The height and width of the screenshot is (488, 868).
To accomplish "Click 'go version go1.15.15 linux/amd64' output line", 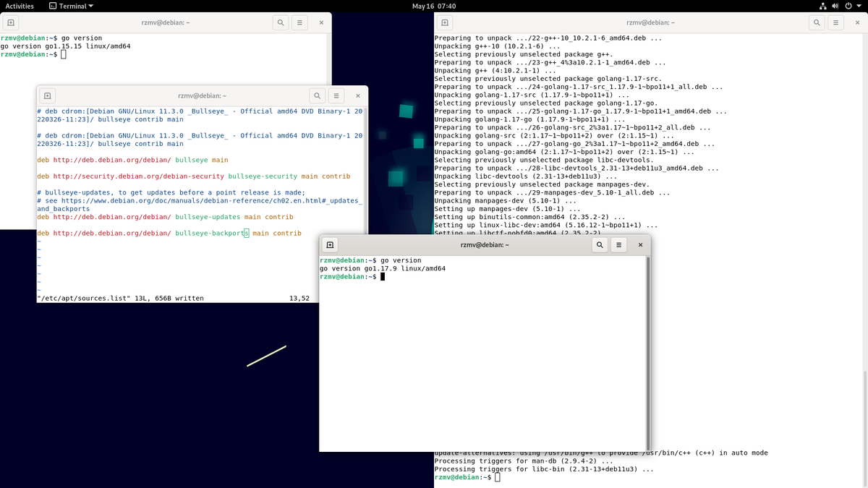I will pyautogui.click(x=66, y=46).
